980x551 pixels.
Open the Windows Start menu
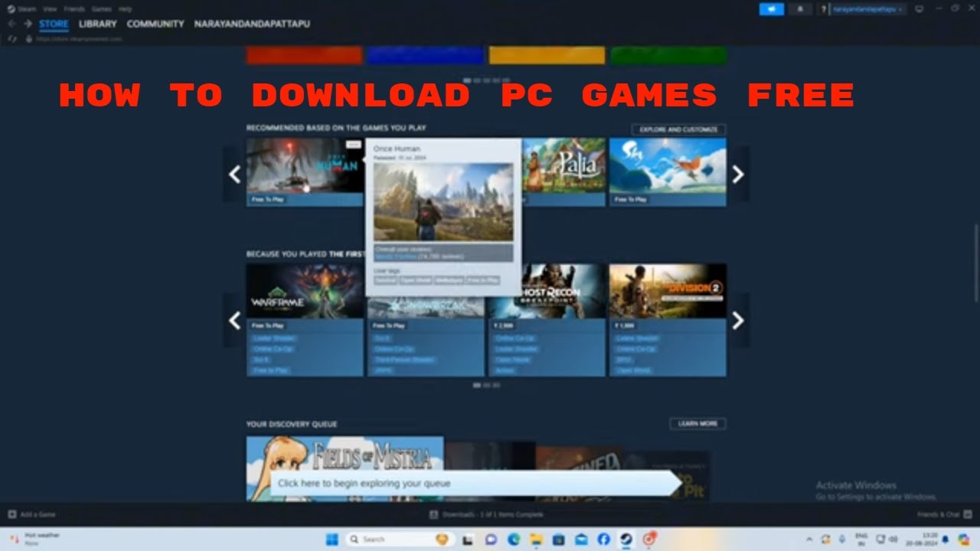coord(332,540)
